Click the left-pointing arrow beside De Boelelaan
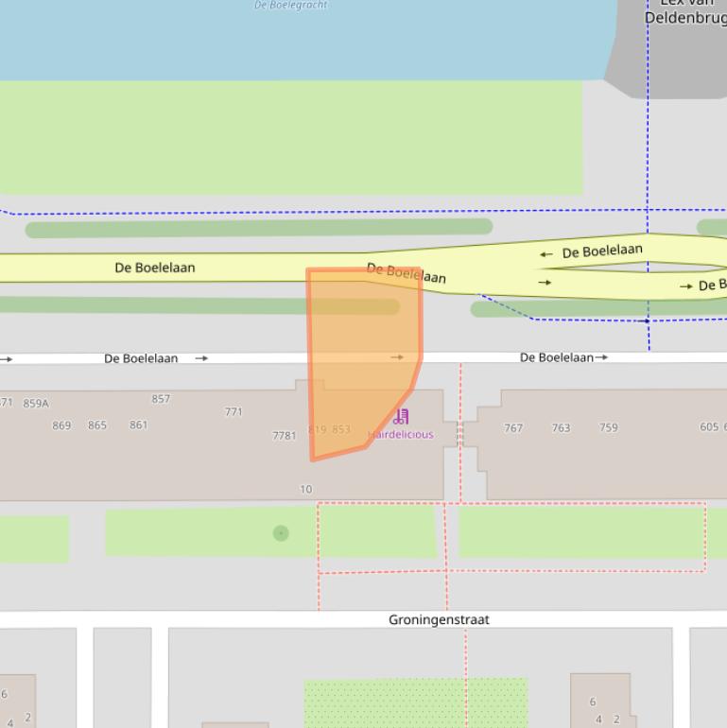The width and height of the screenshot is (727, 728). pos(546,254)
